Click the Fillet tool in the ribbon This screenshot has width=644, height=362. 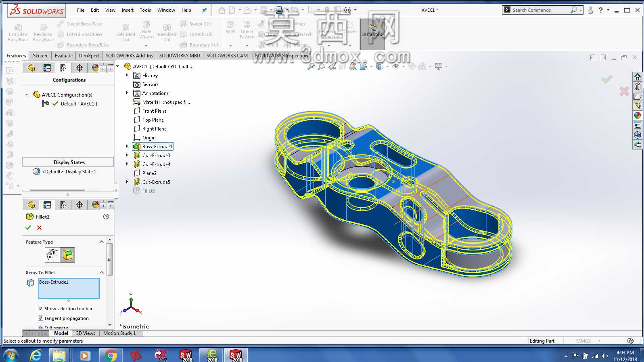click(230, 27)
